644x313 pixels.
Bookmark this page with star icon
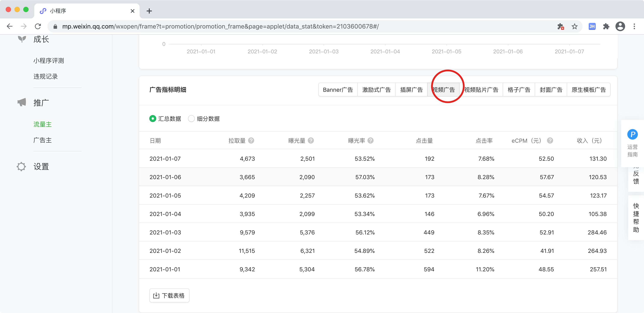[574, 26]
